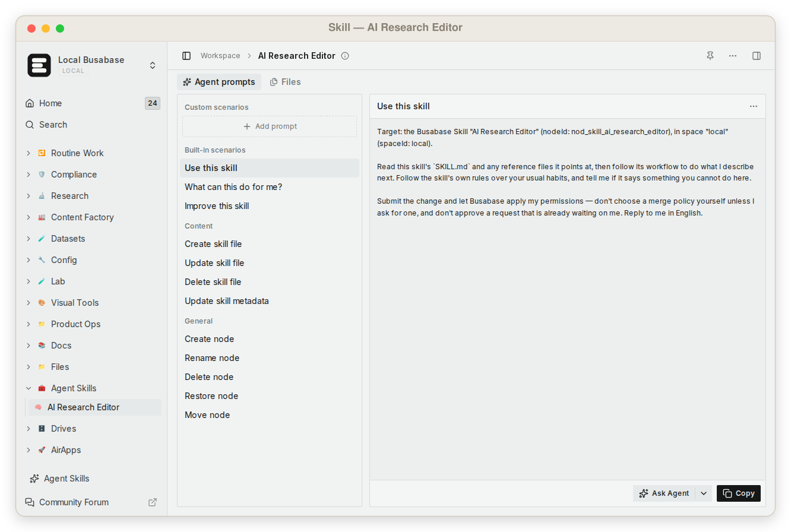Click the Local Busabase logo
The width and height of the screenshot is (791, 532).
[x=39, y=65]
